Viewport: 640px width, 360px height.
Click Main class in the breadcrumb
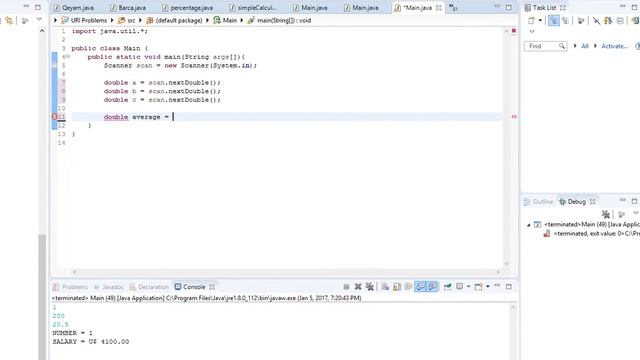[229, 20]
